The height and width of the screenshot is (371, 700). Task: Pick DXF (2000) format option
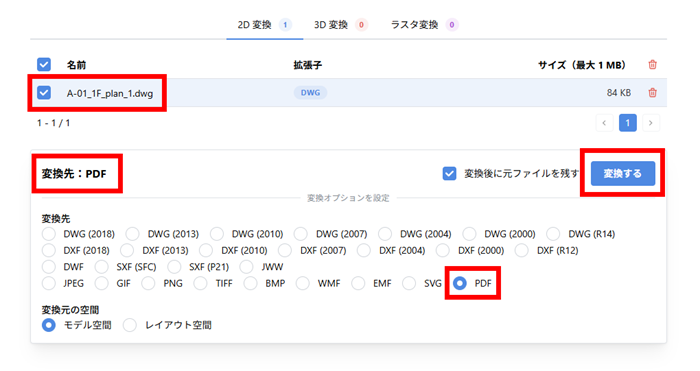tap(443, 250)
